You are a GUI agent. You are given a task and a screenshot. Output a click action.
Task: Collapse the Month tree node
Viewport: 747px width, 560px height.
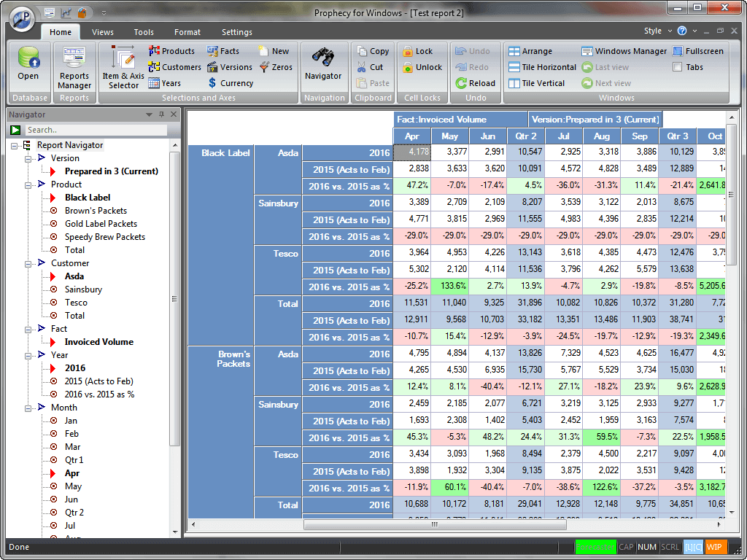28,408
